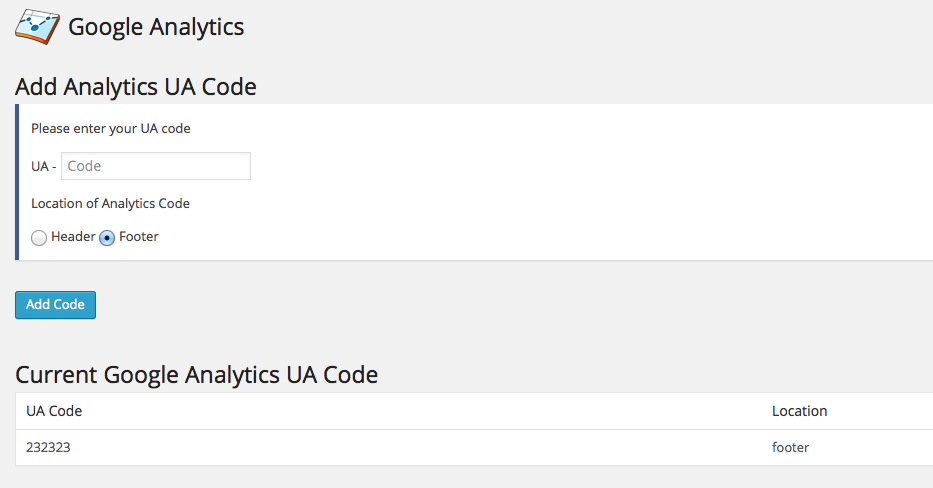Viewport: 933px width, 488px height.
Task: Select the 232323 UA code cell
Action: pos(48,448)
